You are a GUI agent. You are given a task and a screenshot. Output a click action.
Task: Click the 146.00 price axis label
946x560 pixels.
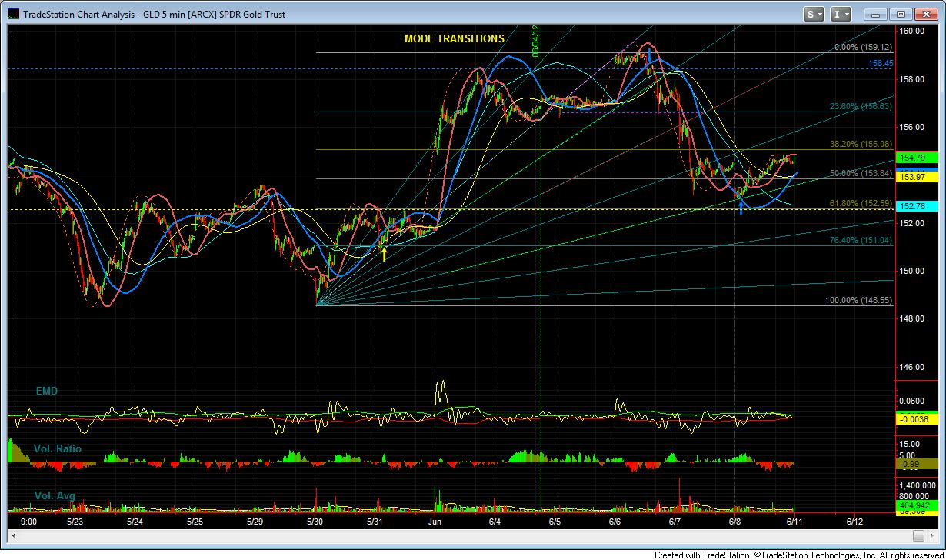912,367
